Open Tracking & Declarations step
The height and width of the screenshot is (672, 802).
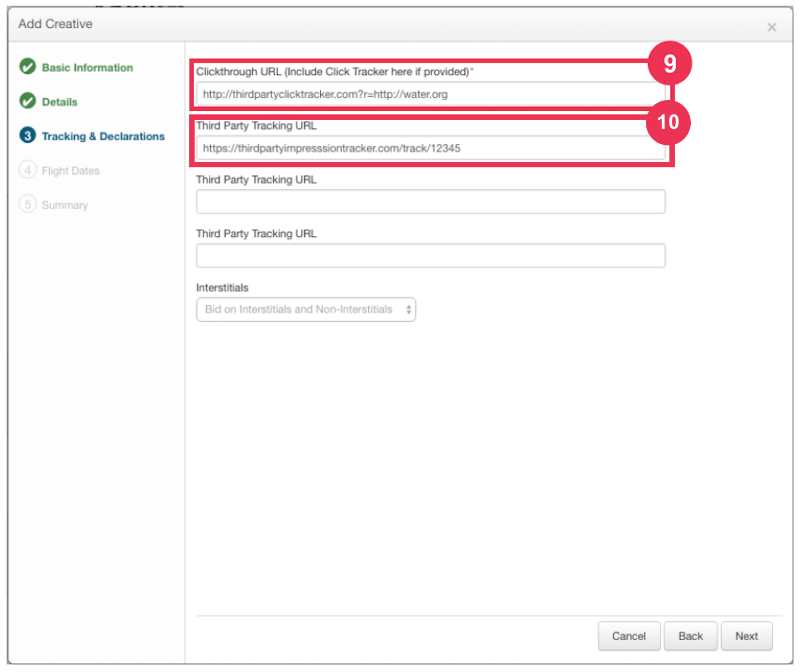pos(103,136)
